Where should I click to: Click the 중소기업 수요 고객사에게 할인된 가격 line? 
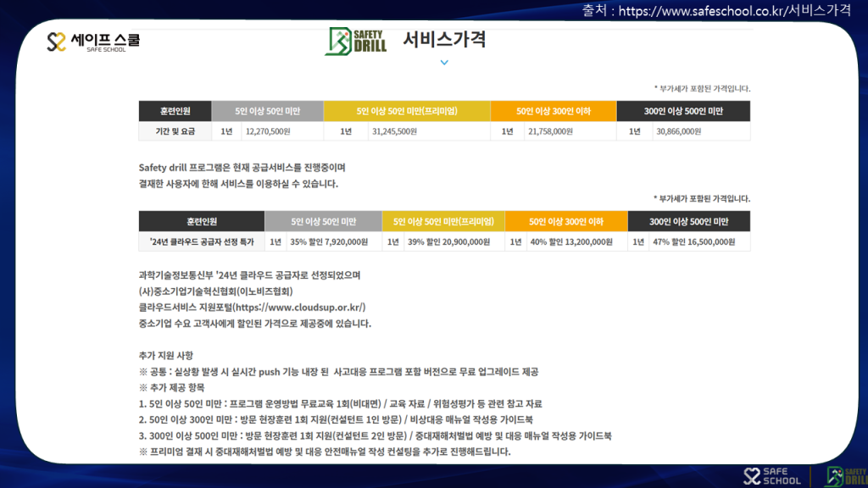[254, 323]
